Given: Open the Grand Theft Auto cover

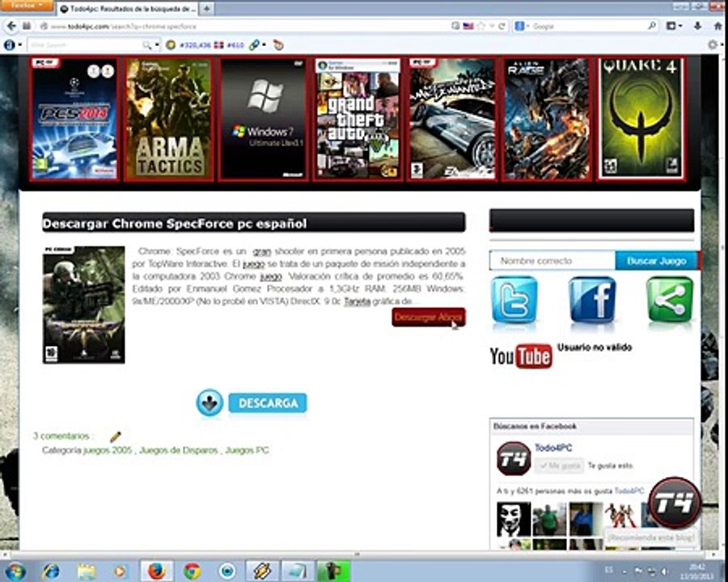Looking at the screenshot, I should (x=358, y=119).
